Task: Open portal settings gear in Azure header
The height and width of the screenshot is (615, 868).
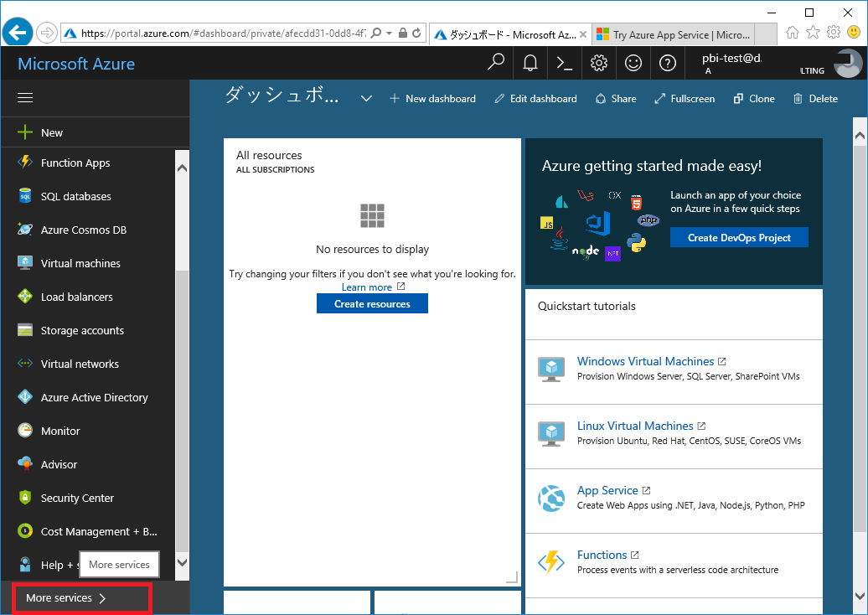Action: [598, 63]
